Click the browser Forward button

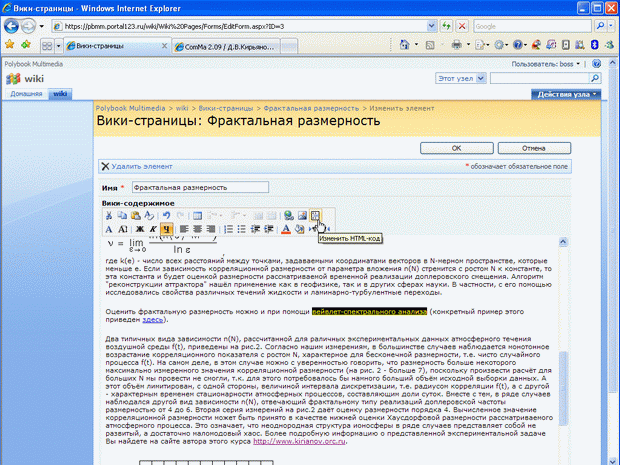point(28,26)
